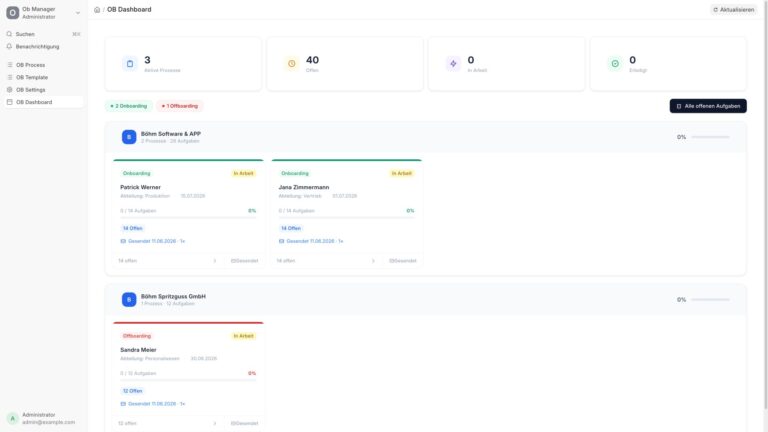Viewport: 768px width, 432px height.
Task: Click the home icon in the breadcrumb
Action: click(97, 10)
